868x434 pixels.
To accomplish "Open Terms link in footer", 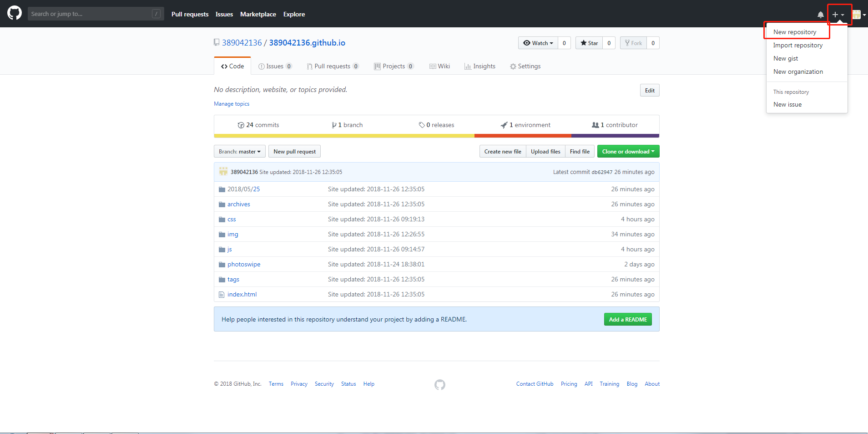I will 276,384.
